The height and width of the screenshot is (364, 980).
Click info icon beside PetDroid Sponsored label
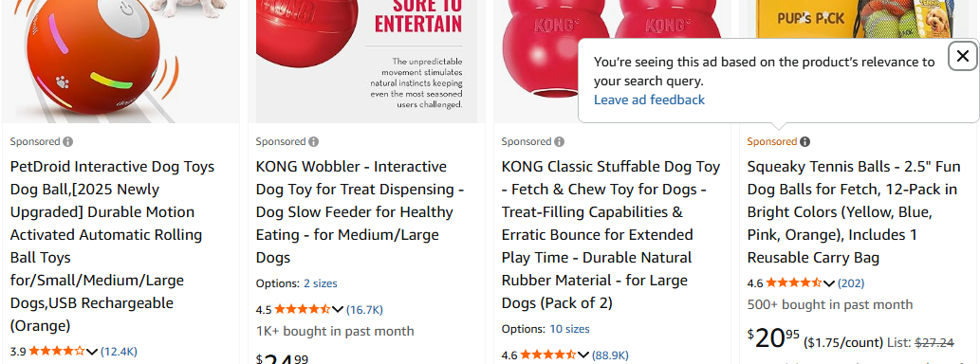pos(67,142)
